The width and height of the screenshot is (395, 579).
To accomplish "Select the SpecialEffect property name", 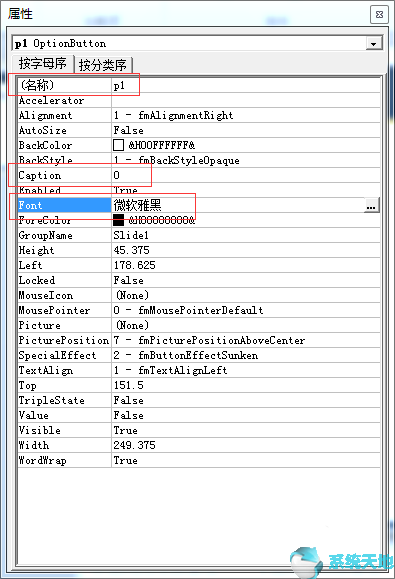I will click(x=65, y=356).
